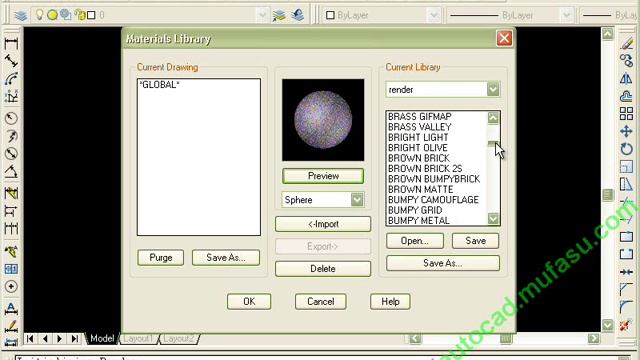Switch to the Model tab
This screenshot has width=640, height=360.
click(x=102, y=338)
